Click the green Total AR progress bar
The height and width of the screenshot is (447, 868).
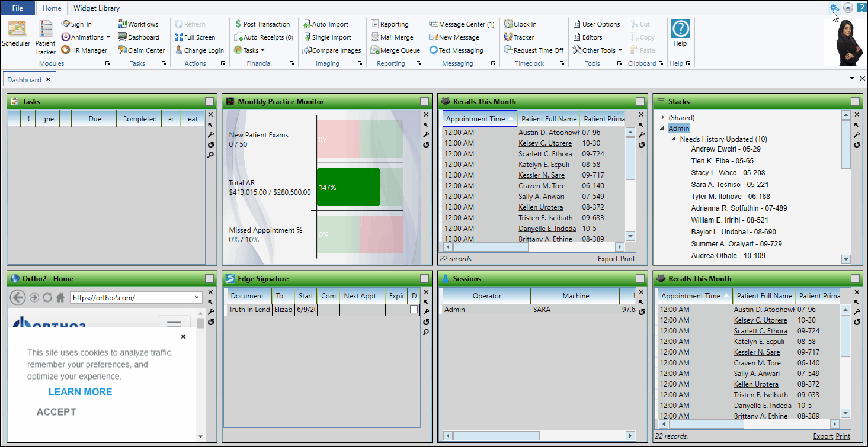348,187
